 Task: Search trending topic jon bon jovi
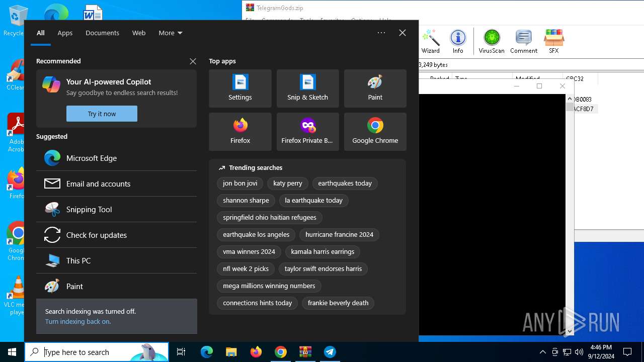click(x=240, y=184)
